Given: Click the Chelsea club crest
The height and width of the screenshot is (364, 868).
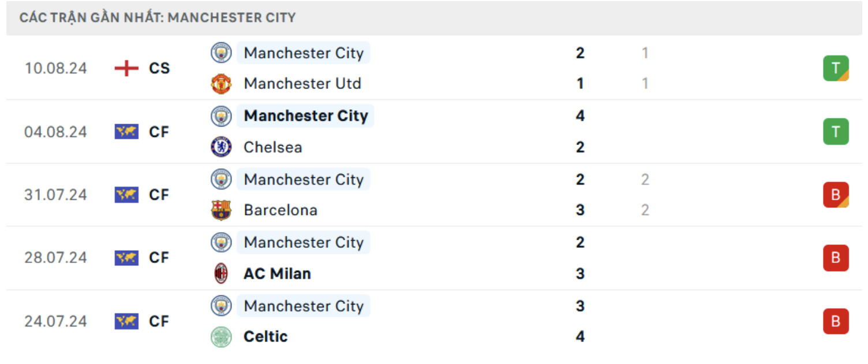Looking at the screenshot, I should [x=221, y=147].
